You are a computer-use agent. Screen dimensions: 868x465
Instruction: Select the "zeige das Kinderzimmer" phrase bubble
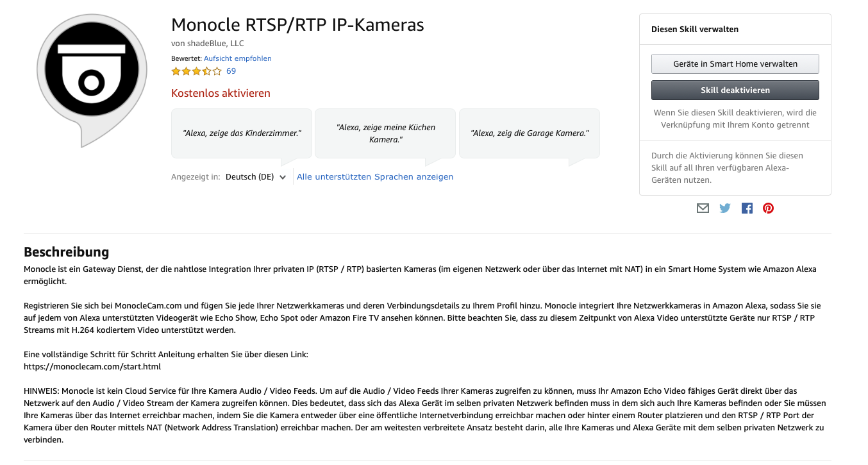242,133
